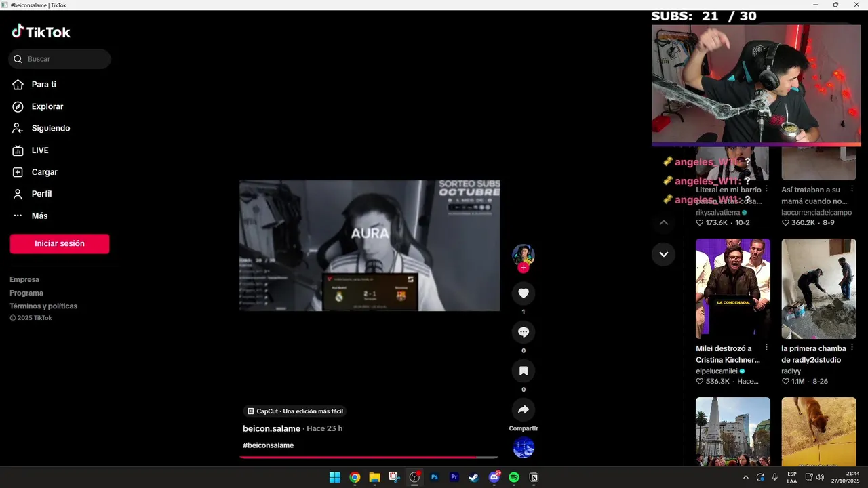This screenshot has height=488, width=868.
Task: Open Milei destrozó a Cristina video thumbnail
Action: (733, 289)
